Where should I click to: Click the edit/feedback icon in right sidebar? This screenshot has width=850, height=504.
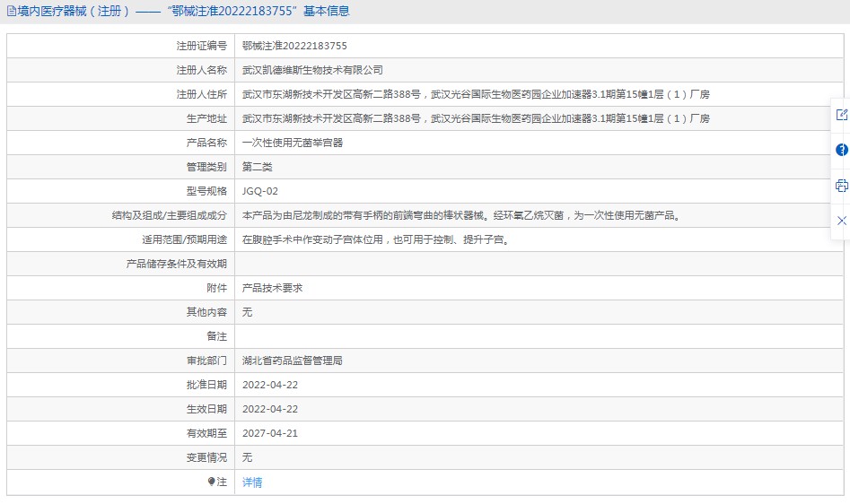[x=841, y=115]
